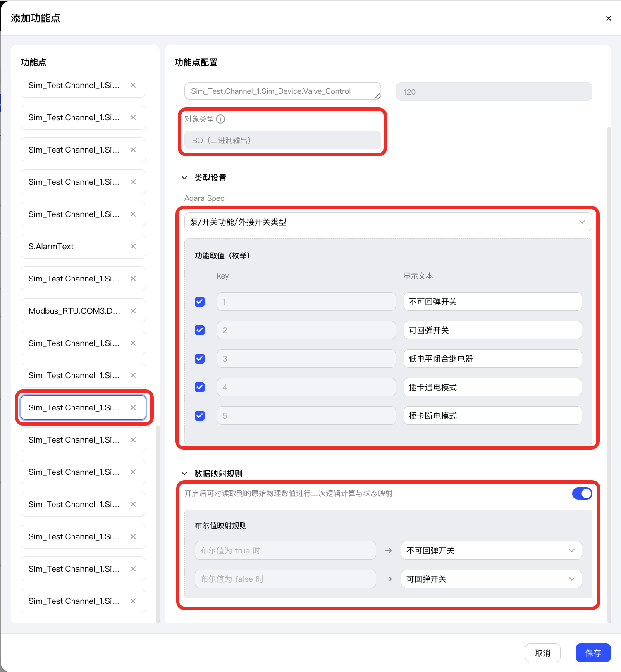Edit the 插卡断电模式 display text field

click(492, 416)
